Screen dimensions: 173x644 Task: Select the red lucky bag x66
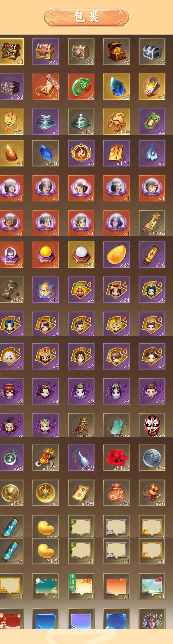click(x=116, y=493)
